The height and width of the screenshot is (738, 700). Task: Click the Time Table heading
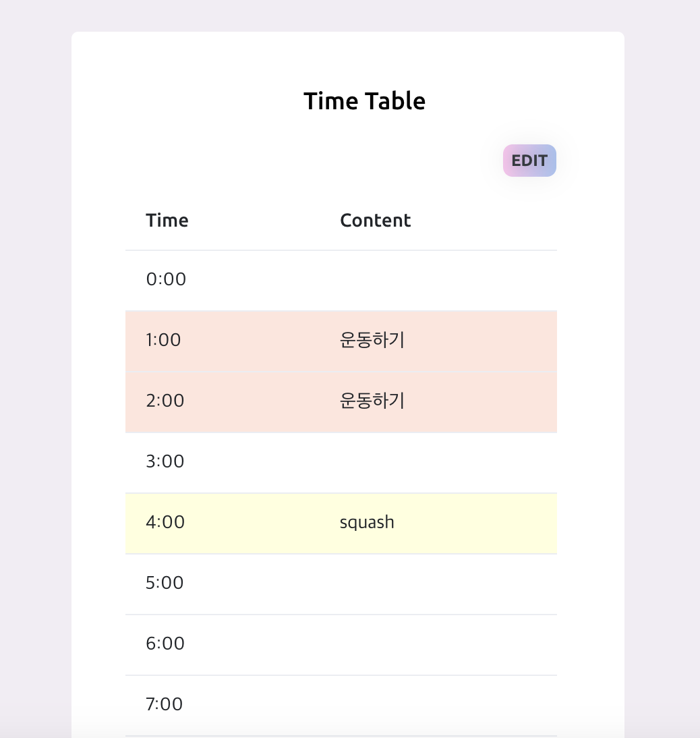[364, 101]
